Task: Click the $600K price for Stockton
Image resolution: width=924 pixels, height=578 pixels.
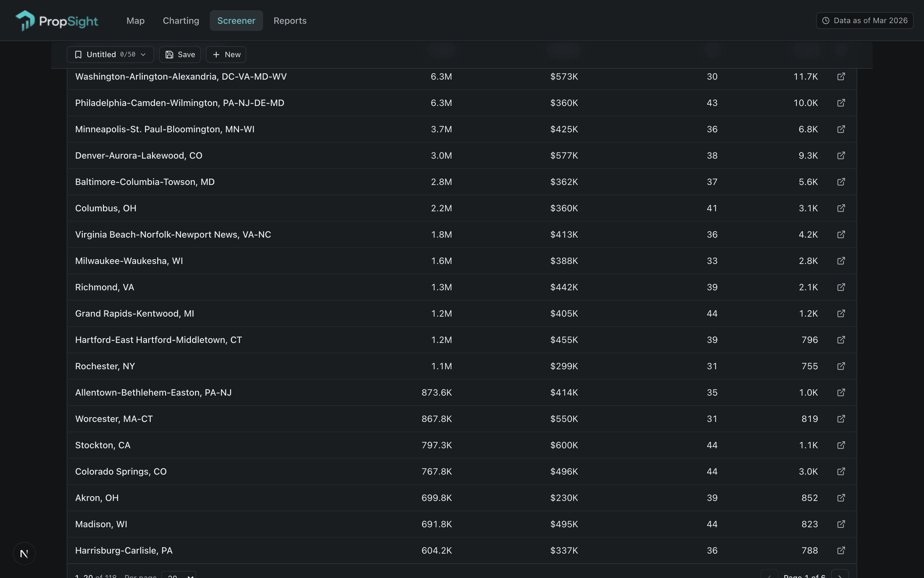Action: 564,445
